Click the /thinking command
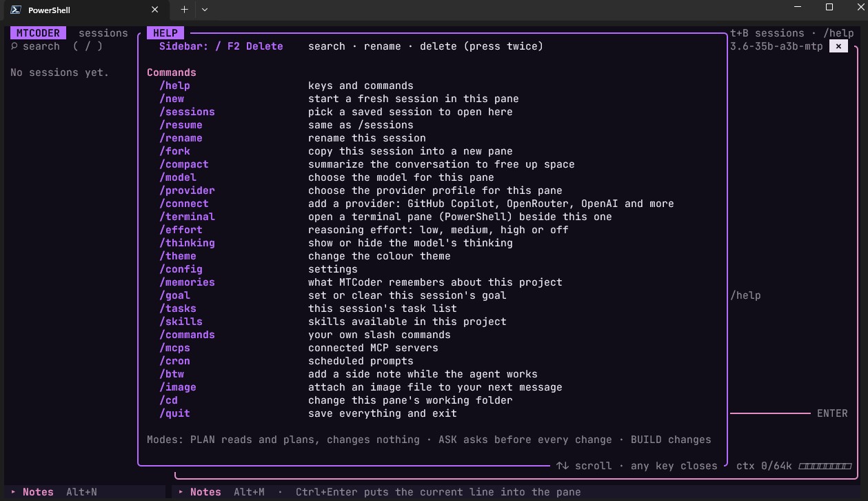 point(187,243)
